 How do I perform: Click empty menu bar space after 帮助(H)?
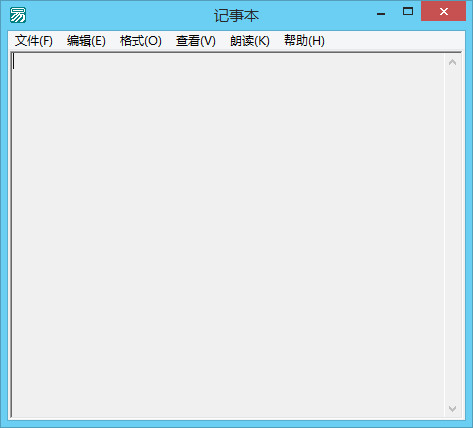pos(395,41)
